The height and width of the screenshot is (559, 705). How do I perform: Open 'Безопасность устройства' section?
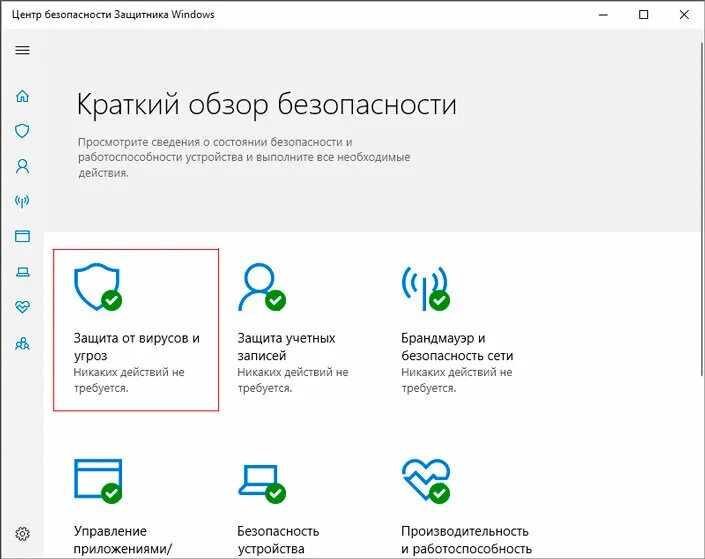pyautogui.click(x=278, y=540)
